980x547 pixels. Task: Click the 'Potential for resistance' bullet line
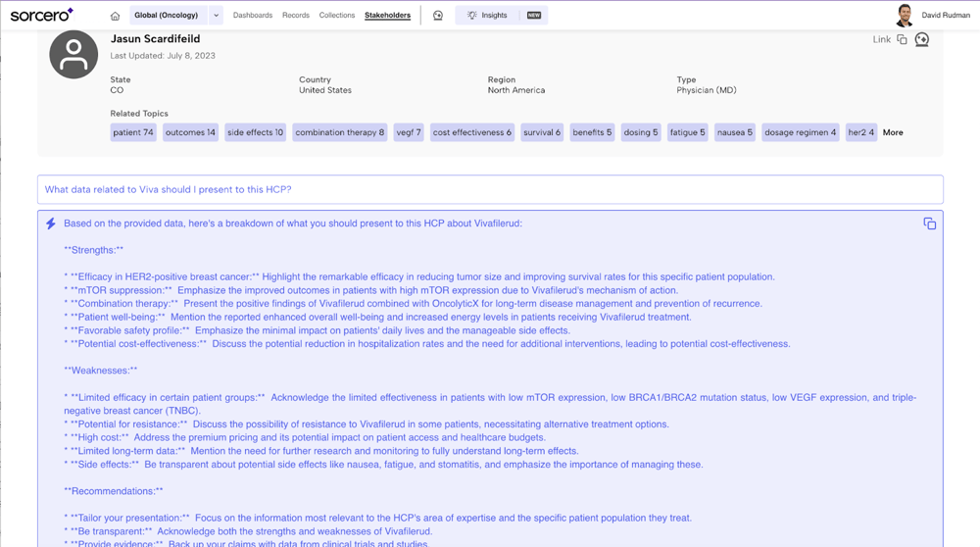click(x=367, y=424)
